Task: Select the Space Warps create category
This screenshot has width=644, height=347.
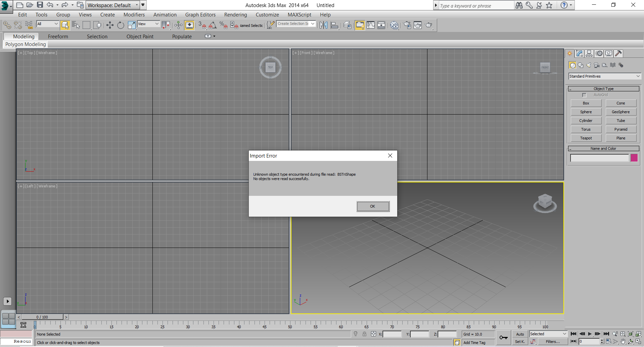Action: tap(613, 65)
